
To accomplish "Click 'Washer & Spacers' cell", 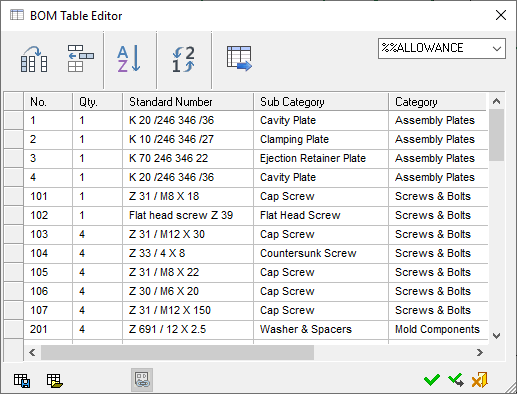I will pyautogui.click(x=321, y=329).
